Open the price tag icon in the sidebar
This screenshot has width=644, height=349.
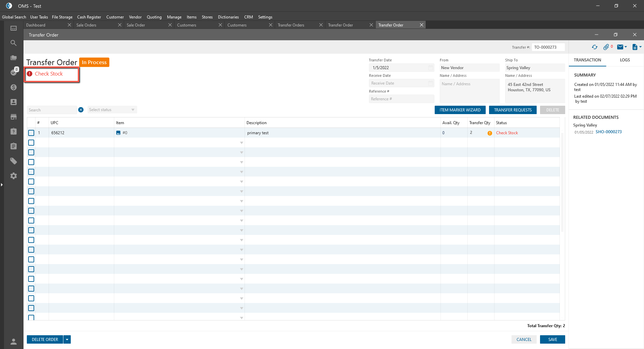[13, 161]
